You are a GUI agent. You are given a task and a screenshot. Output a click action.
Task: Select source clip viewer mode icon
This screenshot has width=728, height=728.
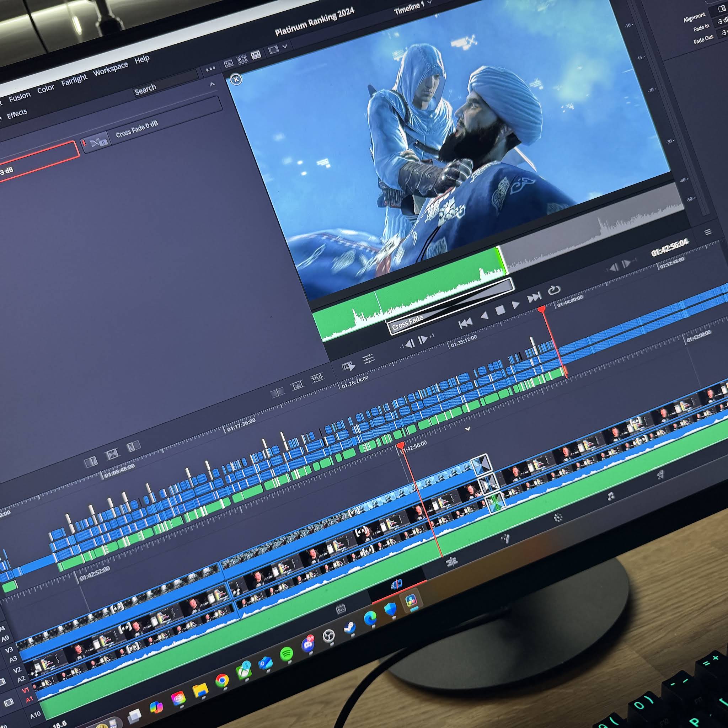[x=229, y=64]
